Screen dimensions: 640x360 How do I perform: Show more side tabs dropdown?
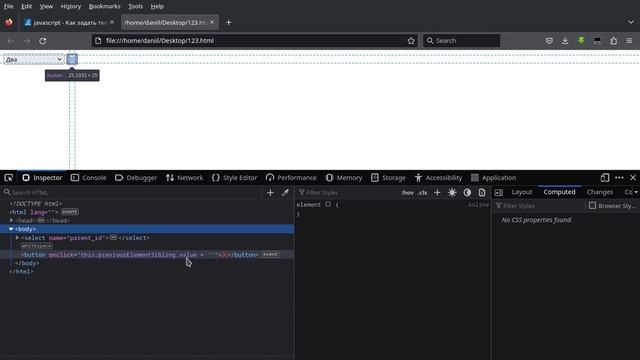tap(636, 192)
